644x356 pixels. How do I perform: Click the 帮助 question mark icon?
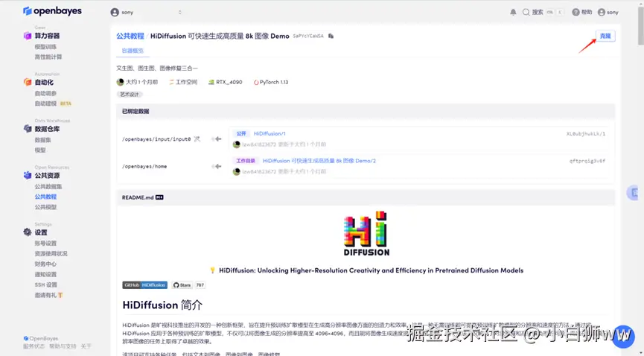coord(576,13)
